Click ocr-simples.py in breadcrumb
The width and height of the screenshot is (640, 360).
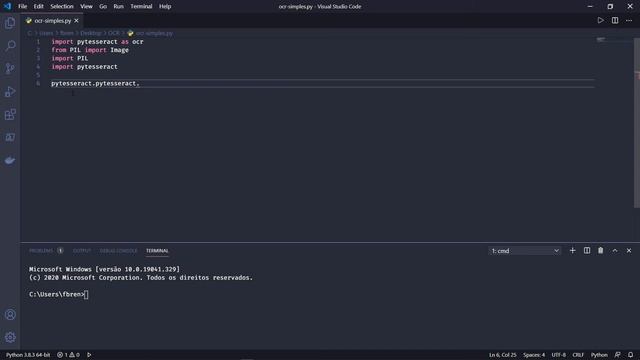(154, 33)
